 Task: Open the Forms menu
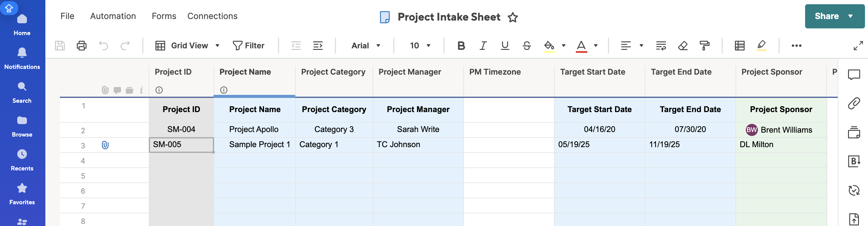[164, 16]
